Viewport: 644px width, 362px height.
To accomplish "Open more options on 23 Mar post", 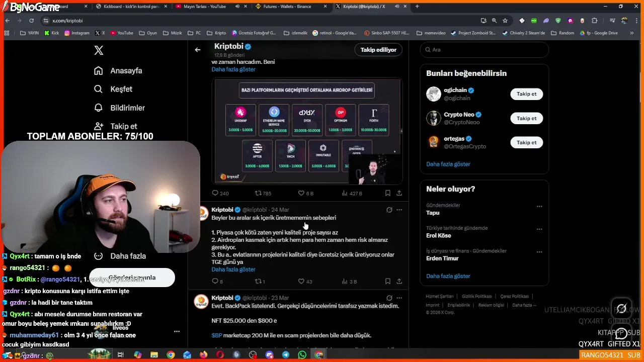I will click(399, 298).
